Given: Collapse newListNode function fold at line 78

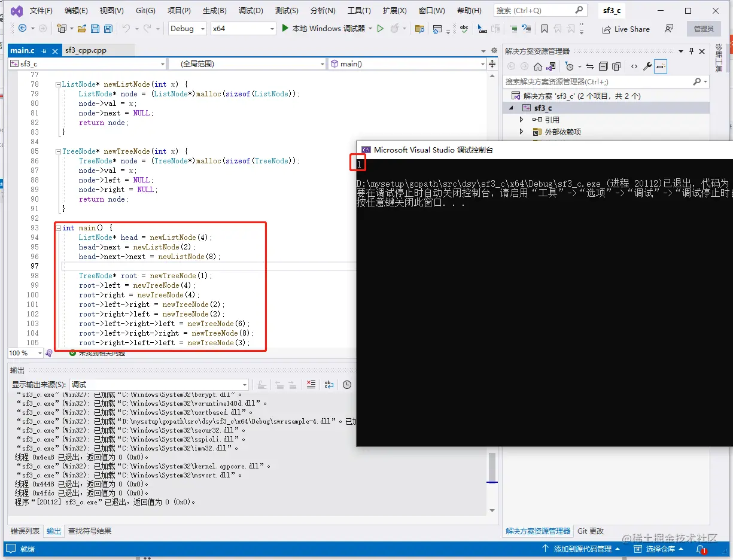Looking at the screenshot, I should point(58,84).
